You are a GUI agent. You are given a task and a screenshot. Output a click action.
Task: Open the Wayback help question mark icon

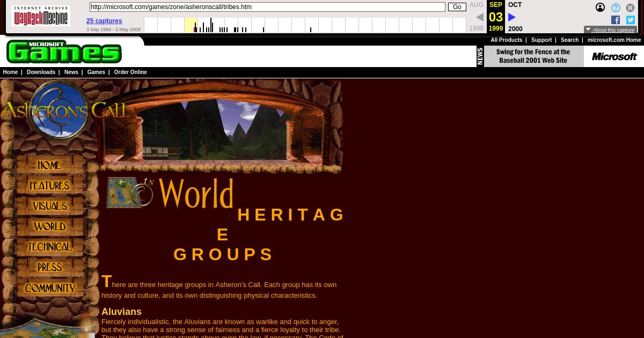click(x=616, y=8)
